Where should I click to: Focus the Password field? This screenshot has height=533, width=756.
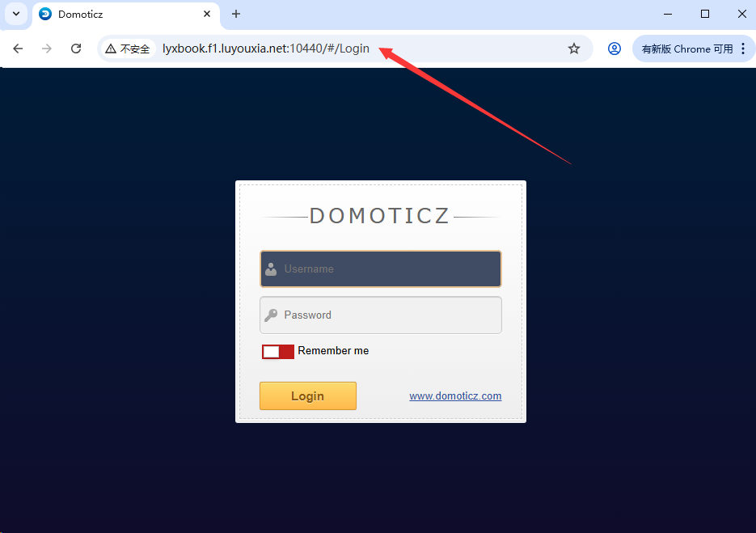coord(380,315)
